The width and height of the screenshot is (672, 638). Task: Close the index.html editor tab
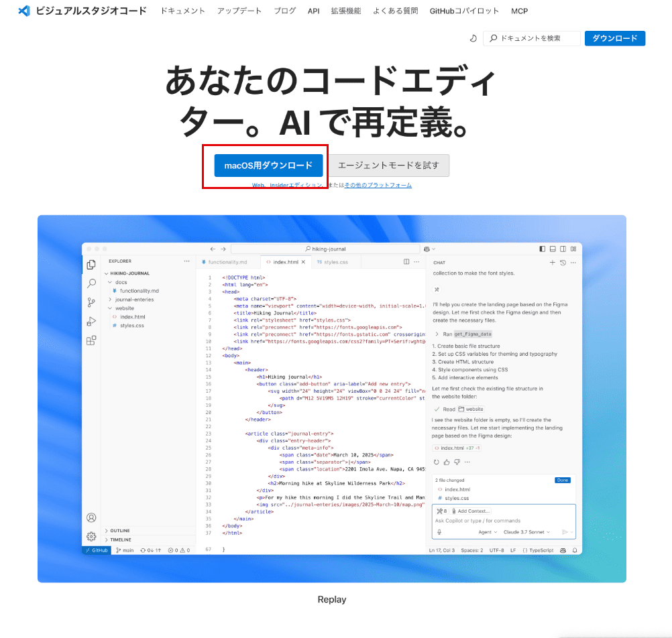[303, 262]
